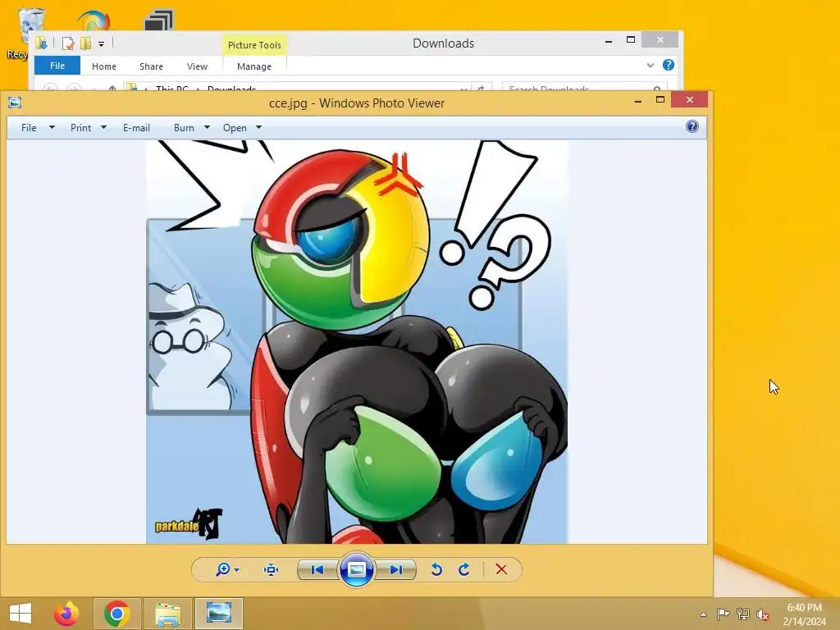Image resolution: width=840 pixels, height=630 pixels.
Task: Expand the Print dropdown arrow
Action: (x=104, y=127)
